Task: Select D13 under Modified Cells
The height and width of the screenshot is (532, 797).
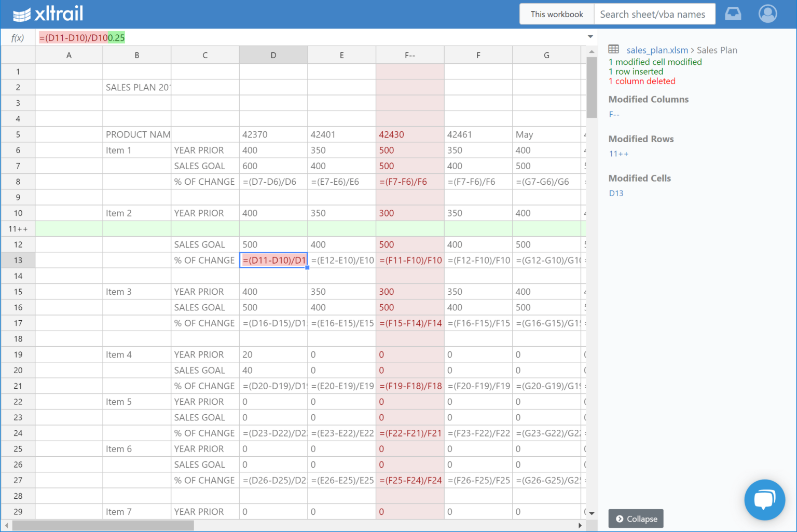Action: pyautogui.click(x=616, y=193)
